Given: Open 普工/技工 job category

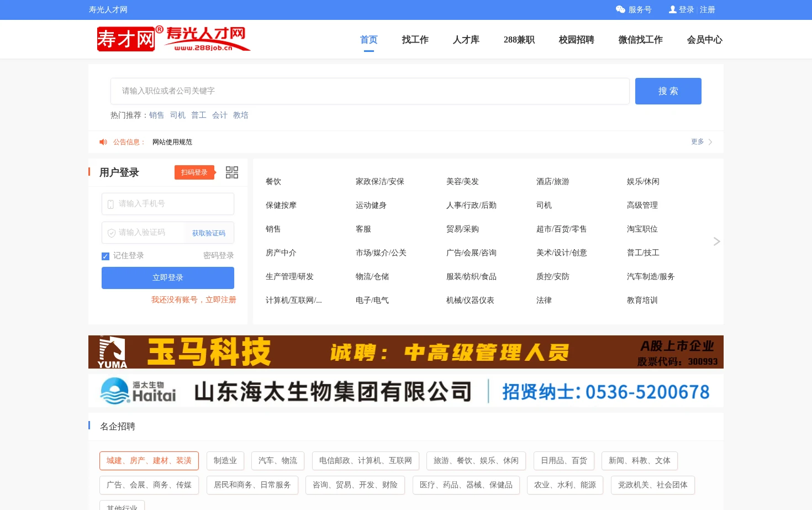Looking at the screenshot, I should point(643,253).
